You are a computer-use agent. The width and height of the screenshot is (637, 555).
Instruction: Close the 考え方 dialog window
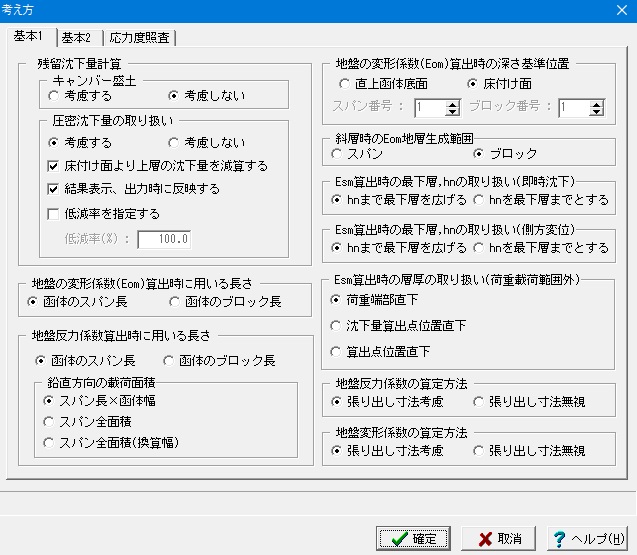pyautogui.click(x=622, y=10)
